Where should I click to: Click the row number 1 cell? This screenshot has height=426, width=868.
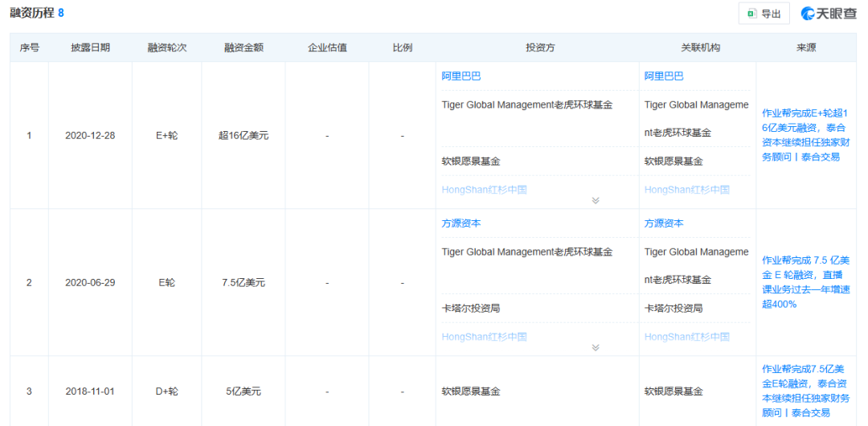[x=30, y=135]
